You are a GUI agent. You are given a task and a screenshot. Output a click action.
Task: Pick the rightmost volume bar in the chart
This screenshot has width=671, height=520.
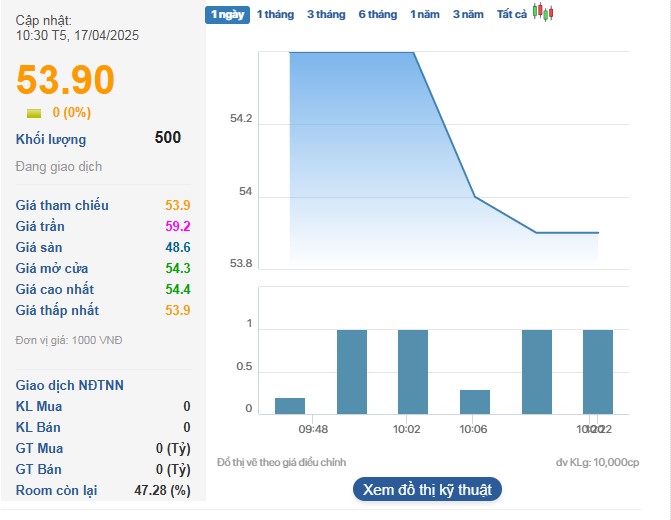tap(598, 371)
